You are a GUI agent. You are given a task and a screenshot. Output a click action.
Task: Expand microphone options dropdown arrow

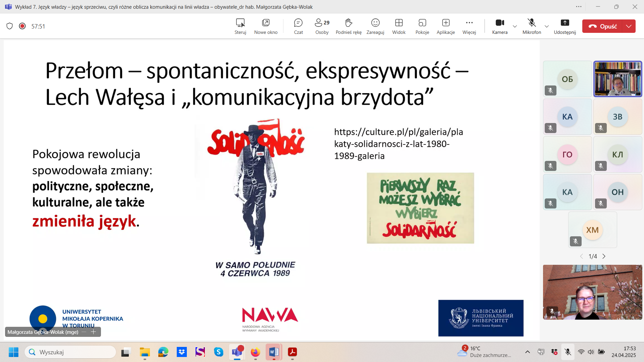pyautogui.click(x=546, y=26)
